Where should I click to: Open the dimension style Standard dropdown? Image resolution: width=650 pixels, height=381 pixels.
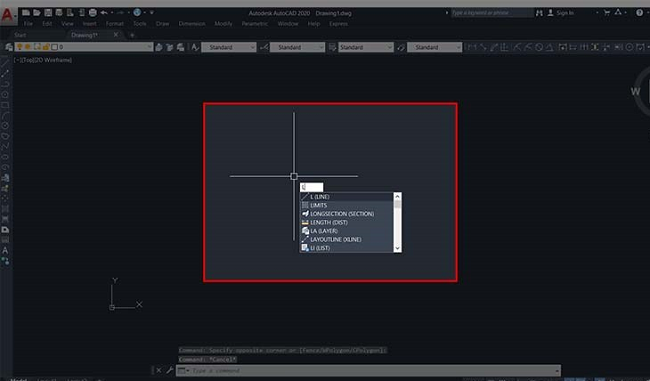pos(297,47)
